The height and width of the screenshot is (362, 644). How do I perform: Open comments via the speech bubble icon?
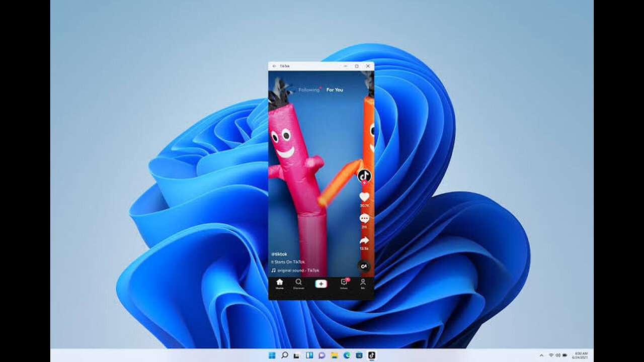(364, 218)
